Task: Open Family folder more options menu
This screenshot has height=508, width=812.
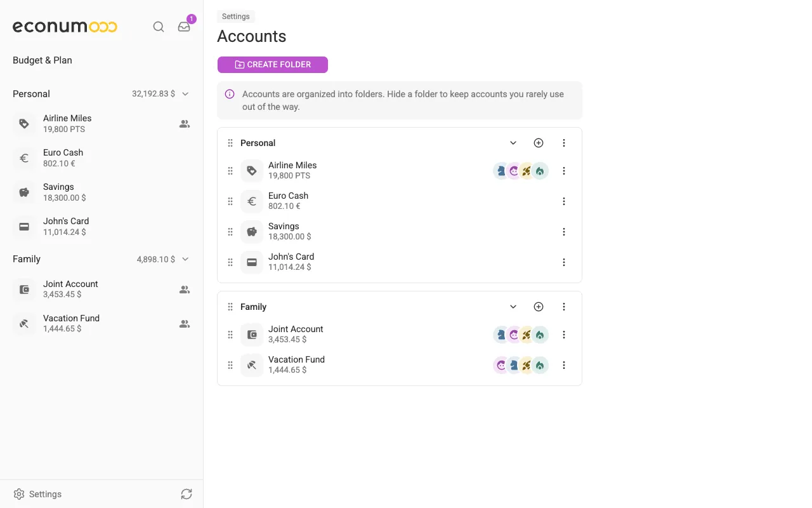Action: (x=564, y=307)
